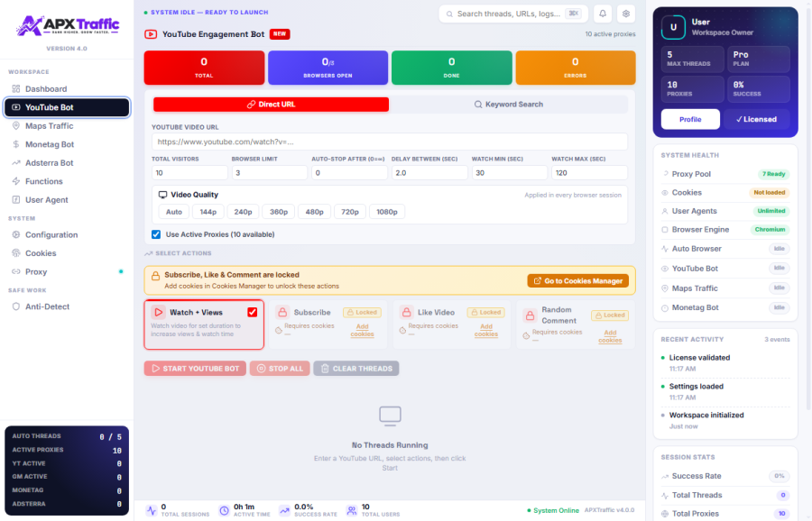Open Monetag Bot in sidebar menu
The height and width of the screenshot is (521, 812).
[x=67, y=144]
